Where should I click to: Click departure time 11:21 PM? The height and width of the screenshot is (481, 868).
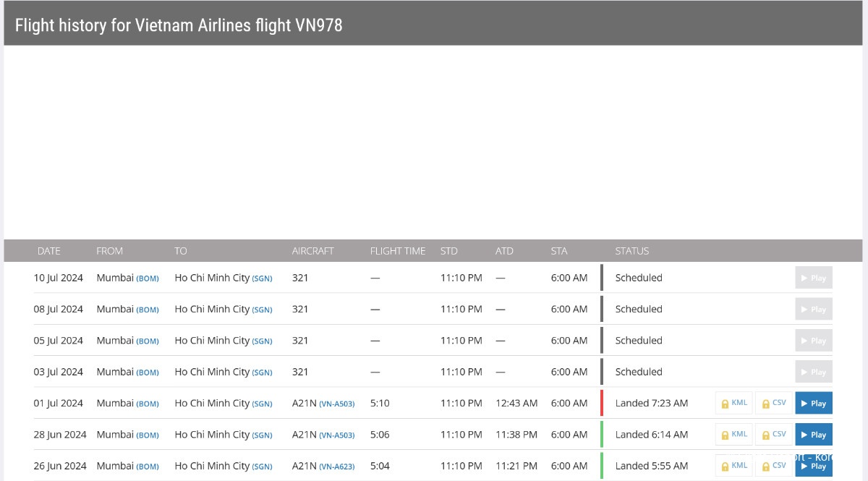point(516,466)
